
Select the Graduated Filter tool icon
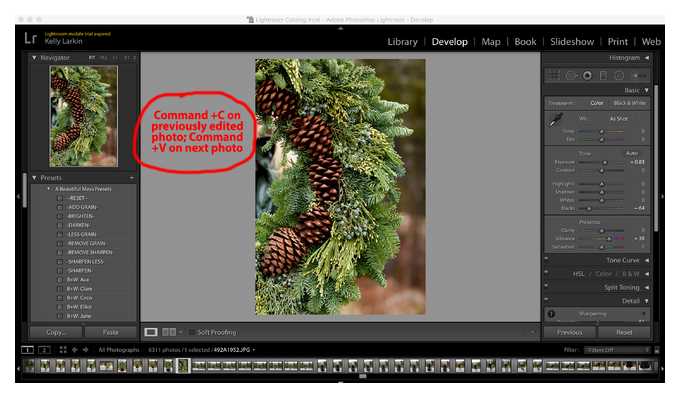coord(603,75)
